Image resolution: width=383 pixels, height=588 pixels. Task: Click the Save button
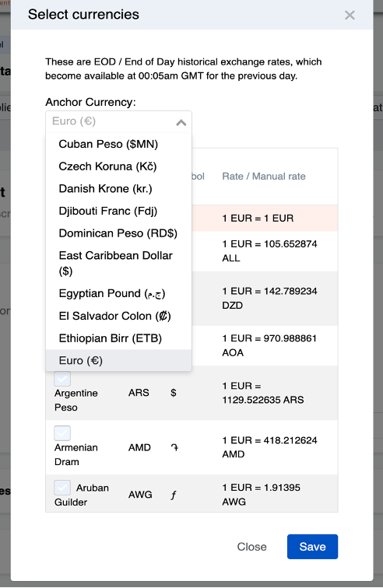312,547
